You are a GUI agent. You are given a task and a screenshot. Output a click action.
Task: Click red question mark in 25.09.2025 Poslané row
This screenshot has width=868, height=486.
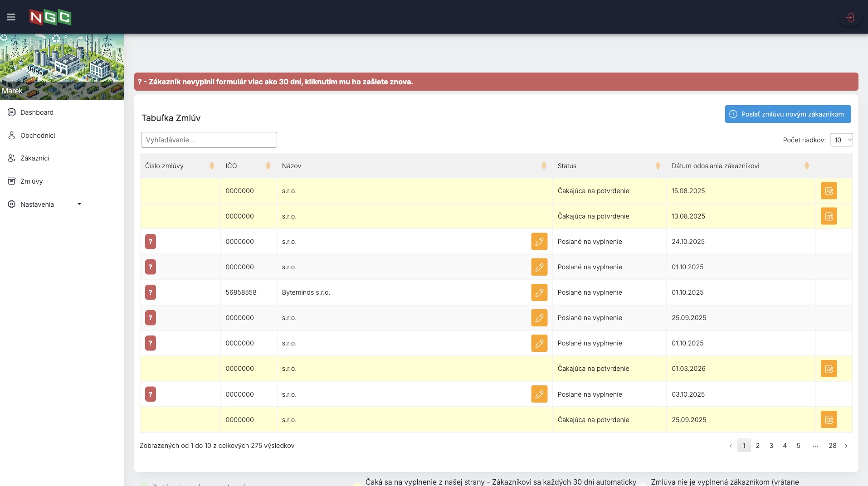[x=151, y=318]
